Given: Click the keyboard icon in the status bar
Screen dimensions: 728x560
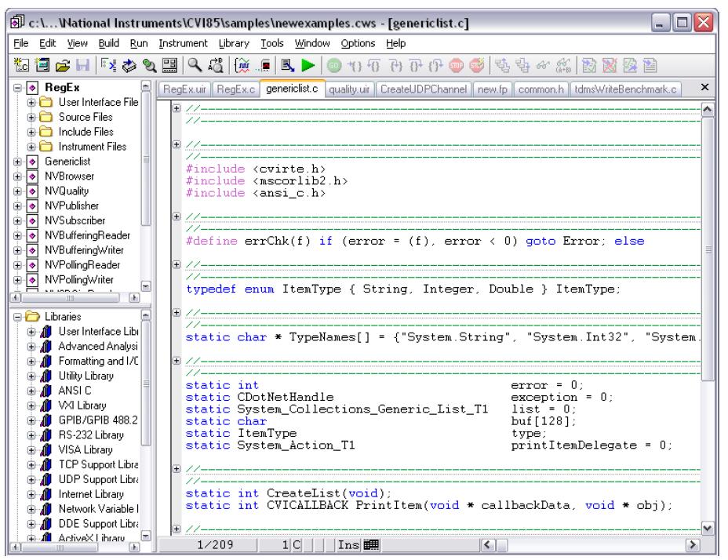Looking at the screenshot, I should tap(371, 544).
